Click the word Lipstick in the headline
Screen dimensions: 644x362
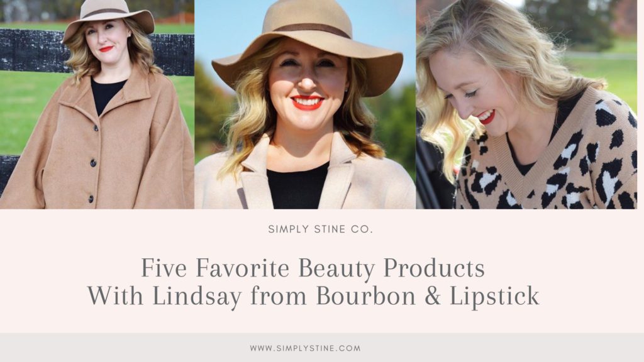pyautogui.click(x=494, y=297)
